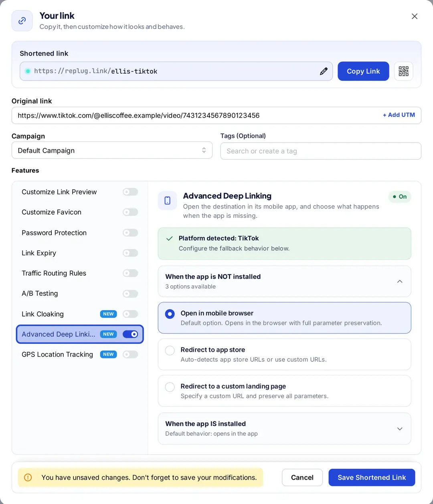Viewport: 433px width, 504px height.
Task: Edit the shortened link with the pencil icon
Action: [324, 71]
